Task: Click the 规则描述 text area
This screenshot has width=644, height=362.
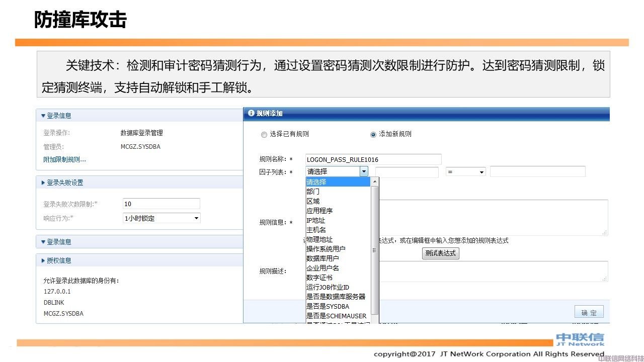Action: [x=493, y=271]
